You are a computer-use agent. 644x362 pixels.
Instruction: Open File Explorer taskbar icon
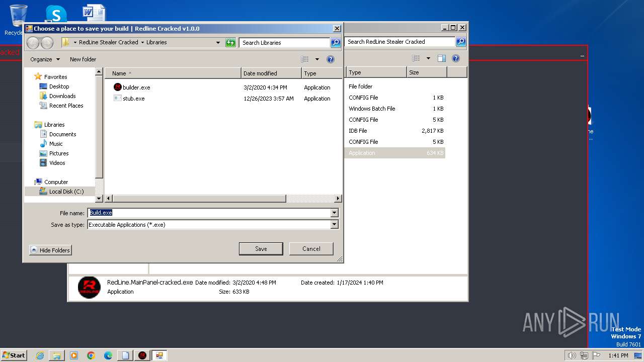point(57,355)
